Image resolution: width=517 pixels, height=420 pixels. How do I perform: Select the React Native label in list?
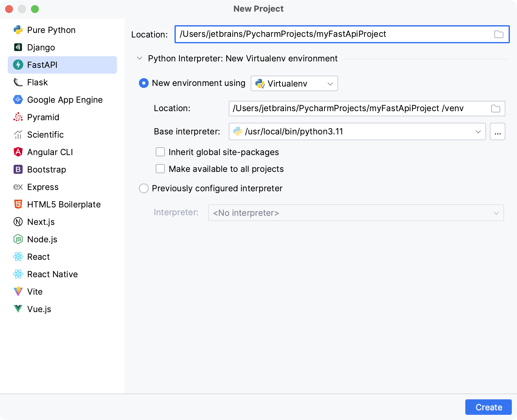point(53,274)
